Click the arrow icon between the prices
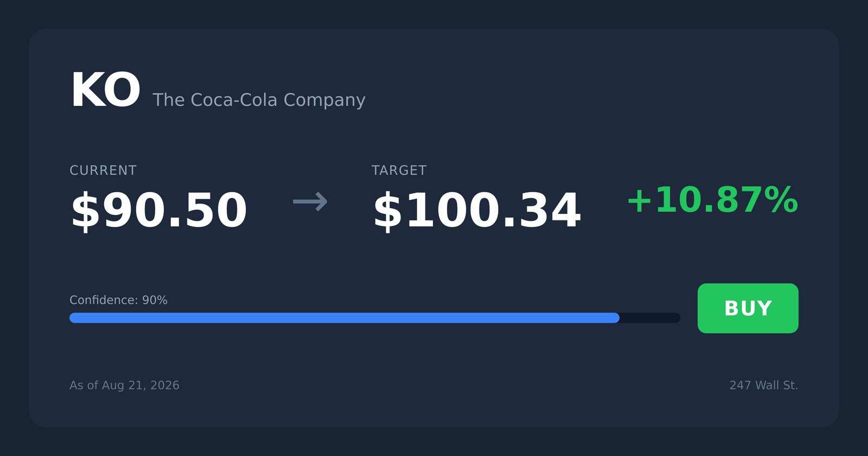The width and height of the screenshot is (868, 456). [x=310, y=202]
